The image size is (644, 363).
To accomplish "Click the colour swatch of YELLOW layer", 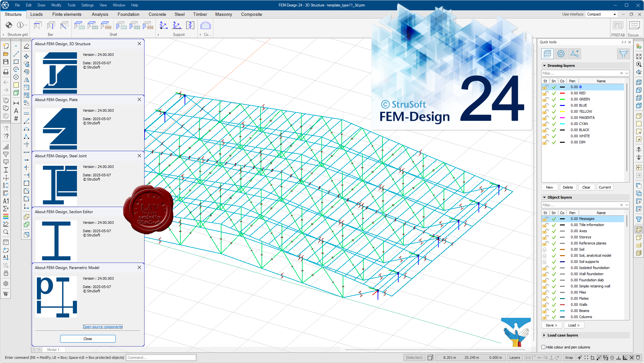I will click(x=562, y=111).
